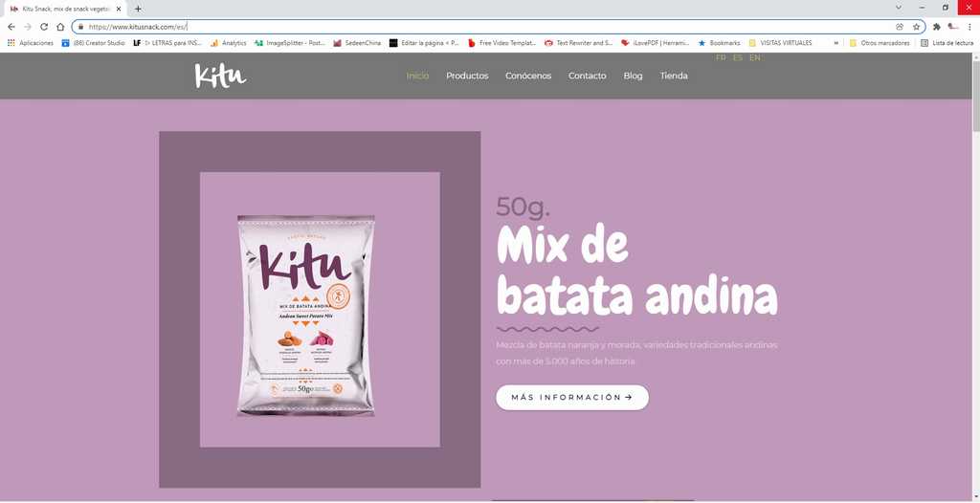Open Tienda in site menu
The image size is (980, 503).
[x=674, y=76]
